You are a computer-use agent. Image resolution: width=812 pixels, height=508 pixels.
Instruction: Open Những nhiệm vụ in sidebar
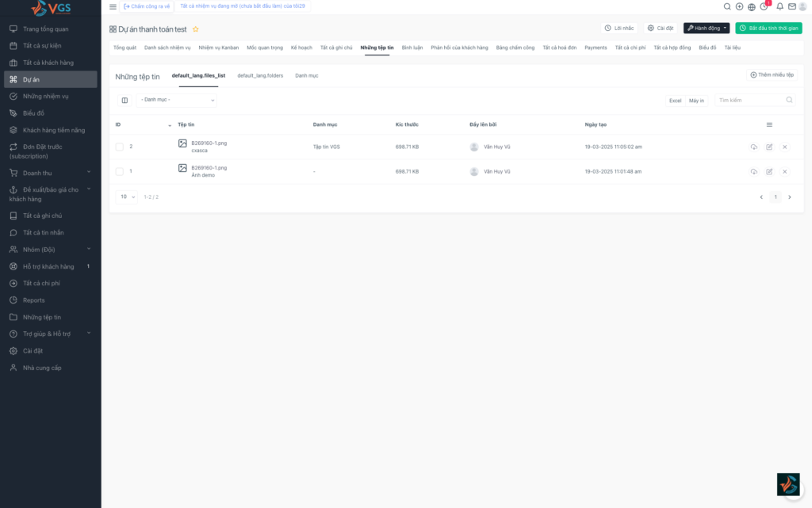pos(50,96)
